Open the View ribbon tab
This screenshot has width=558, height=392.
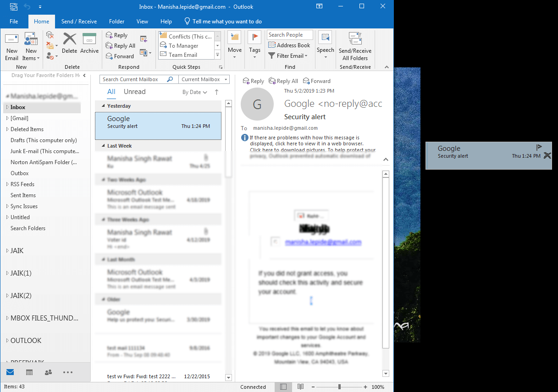click(142, 22)
